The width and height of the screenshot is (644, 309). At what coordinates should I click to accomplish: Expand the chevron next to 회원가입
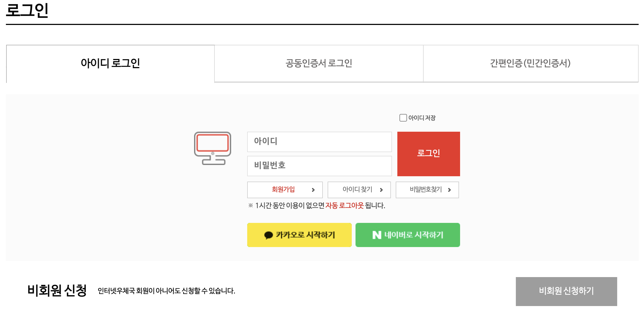(313, 190)
